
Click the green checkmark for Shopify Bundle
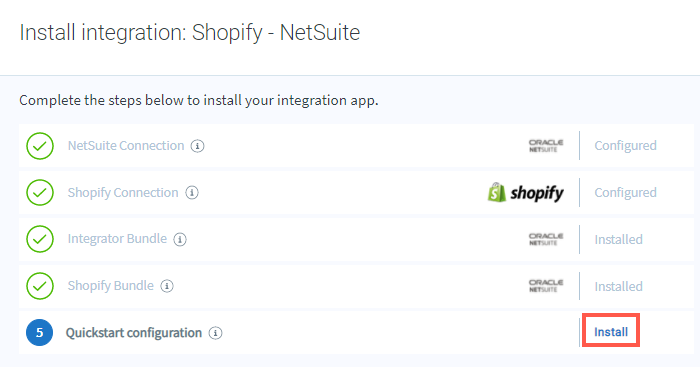click(40, 286)
